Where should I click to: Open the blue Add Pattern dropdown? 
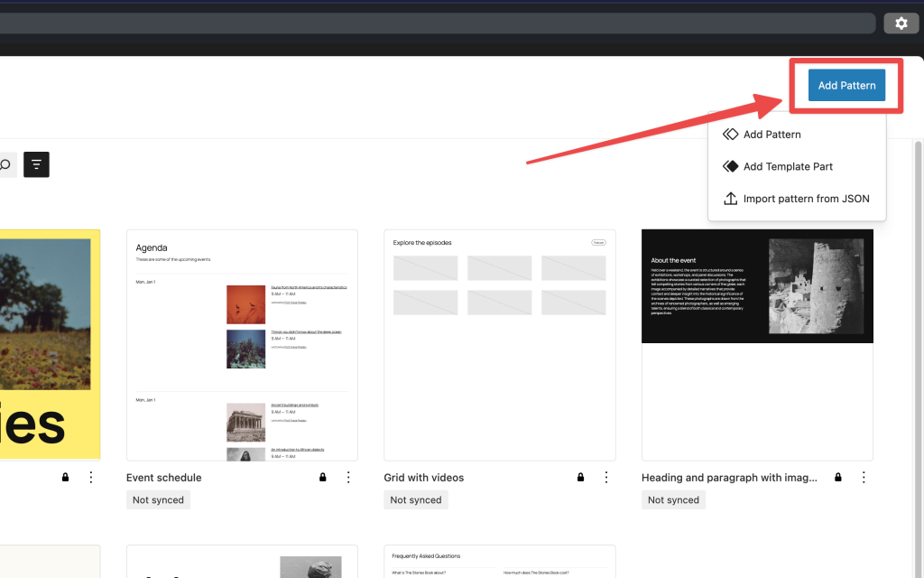pyautogui.click(x=846, y=85)
